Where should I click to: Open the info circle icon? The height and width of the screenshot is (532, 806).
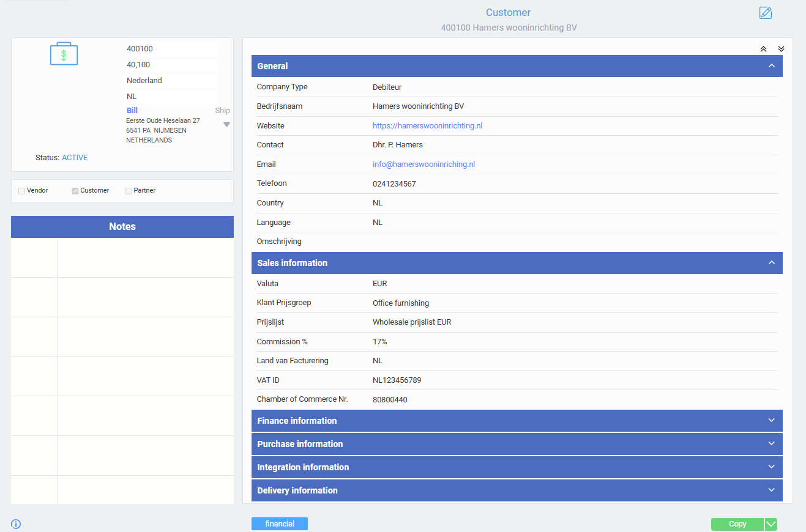coord(16,524)
